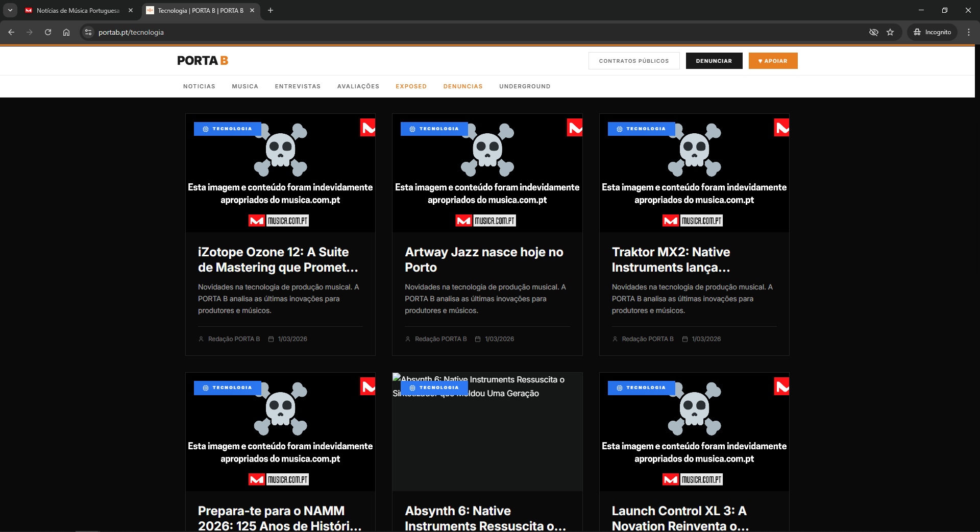Click the site information icon in address bar
980x532 pixels.
click(88, 32)
